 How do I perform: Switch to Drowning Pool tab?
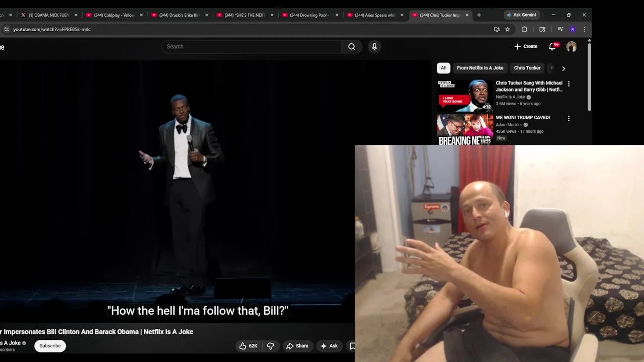(310, 15)
